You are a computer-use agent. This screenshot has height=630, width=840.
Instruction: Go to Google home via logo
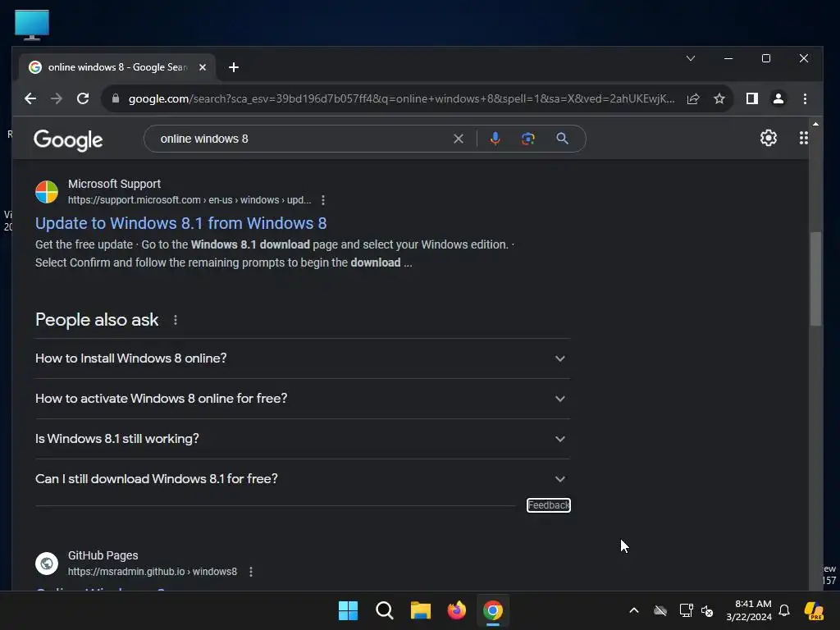(x=68, y=139)
